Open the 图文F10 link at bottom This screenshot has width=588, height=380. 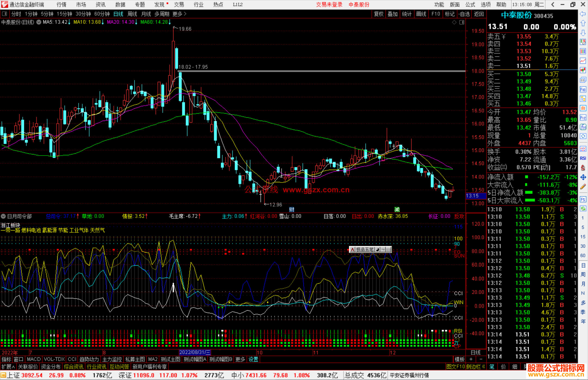click(x=456, y=367)
